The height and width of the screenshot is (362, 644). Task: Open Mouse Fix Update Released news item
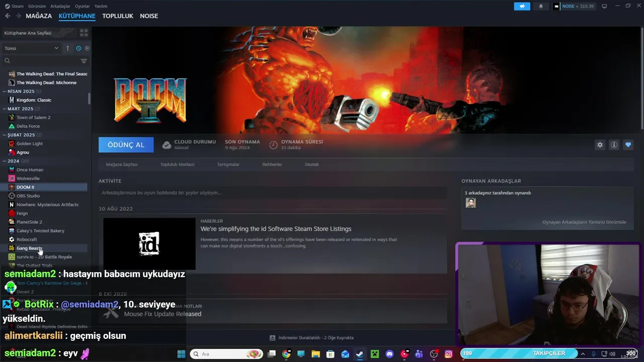(163, 314)
